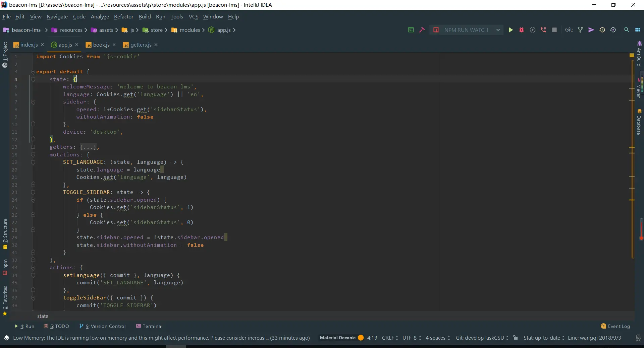The image size is (644, 348).
Task: Open the Refactor menu
Action: (123, 16)
